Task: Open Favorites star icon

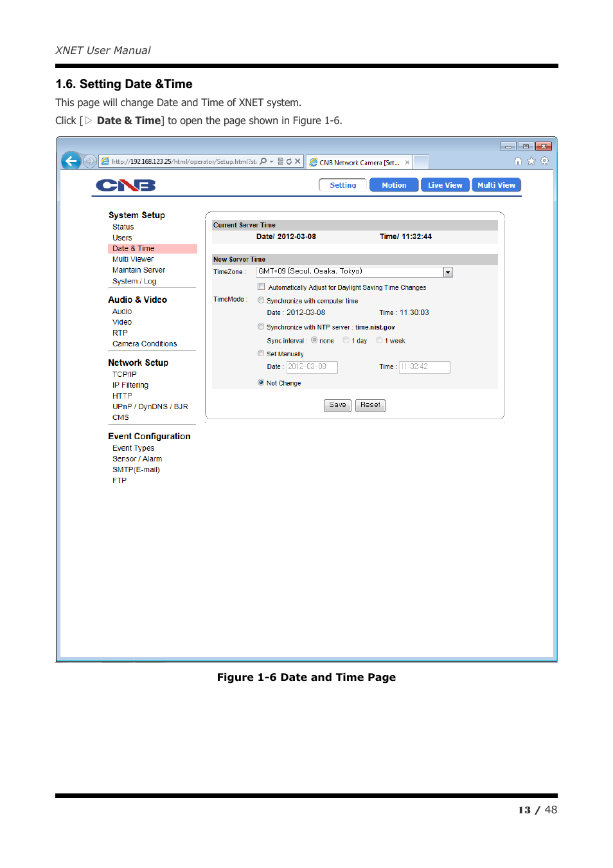Action: coord(531,161)
